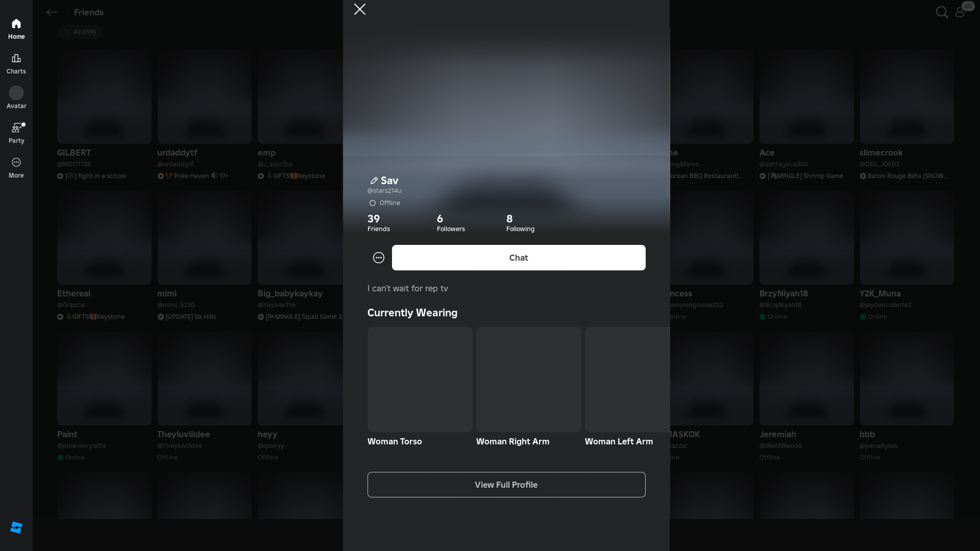Go back using the Friends arrow
Screen dimensions: 980x551
(52, 12)
